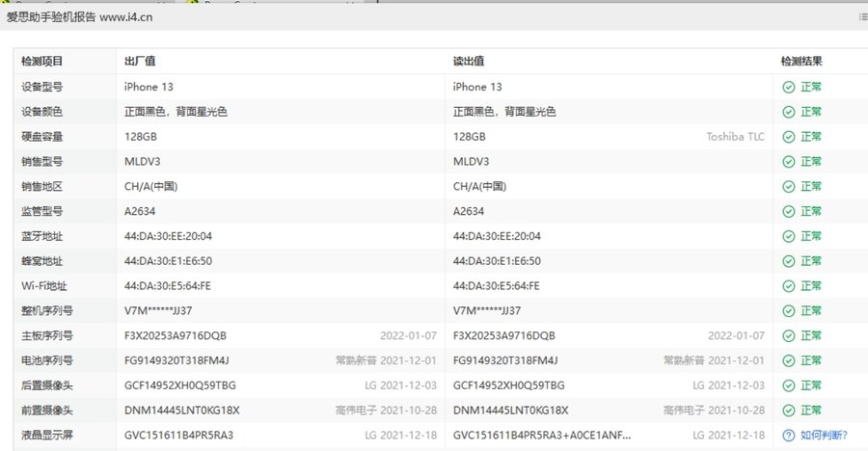Click the green check icon in Wi-Fi地址 row
Image resolution: width=868 pixels, height=451 pixels.
pos(789,286)
